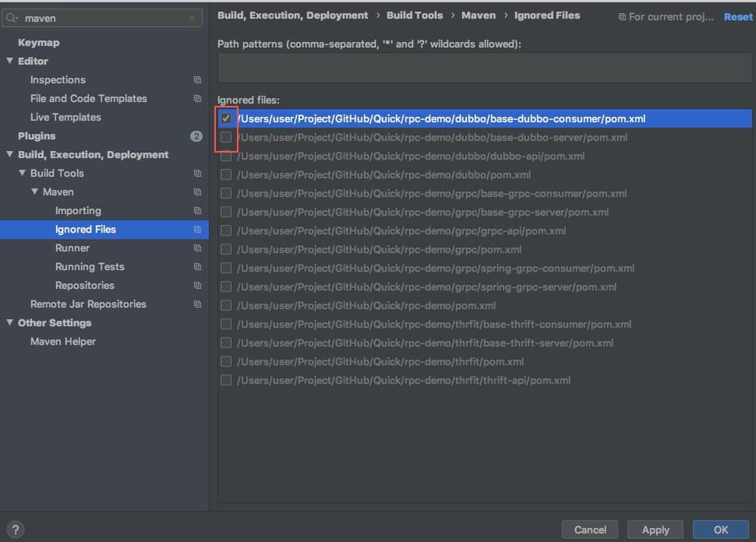The height and width of the screenshot is (542, 756).
Task: Click project-level icon beside Remote Jar Repositories
Action: click(x=197, y=304)
